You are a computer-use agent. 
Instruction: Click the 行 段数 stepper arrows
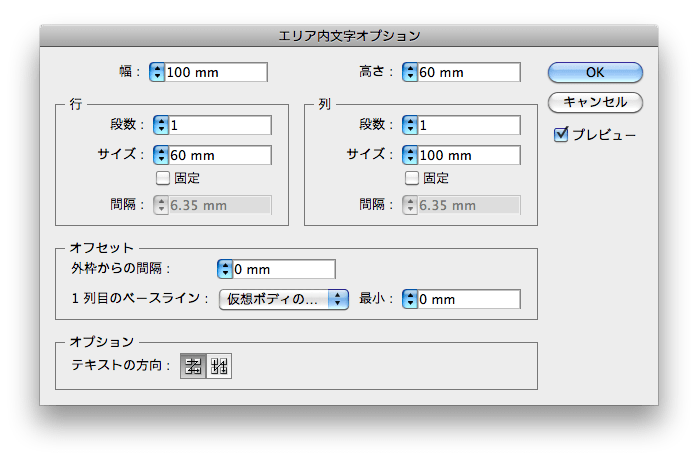click(161, 125)
